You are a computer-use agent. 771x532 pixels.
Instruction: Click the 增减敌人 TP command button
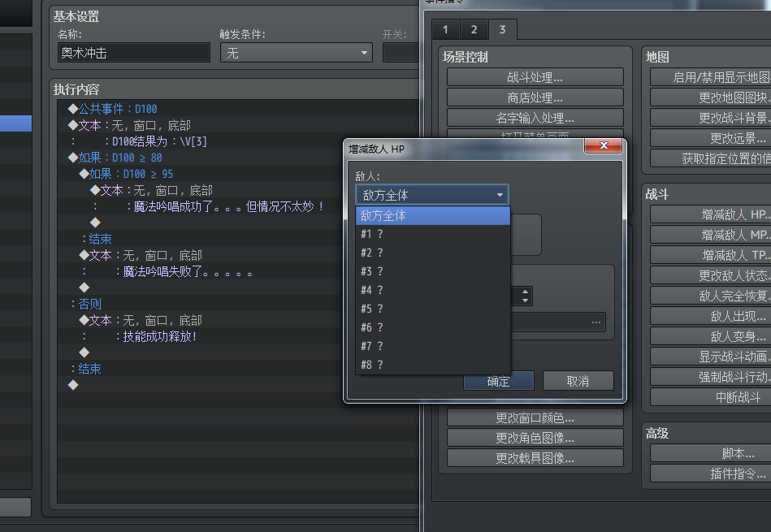point(711,255)
